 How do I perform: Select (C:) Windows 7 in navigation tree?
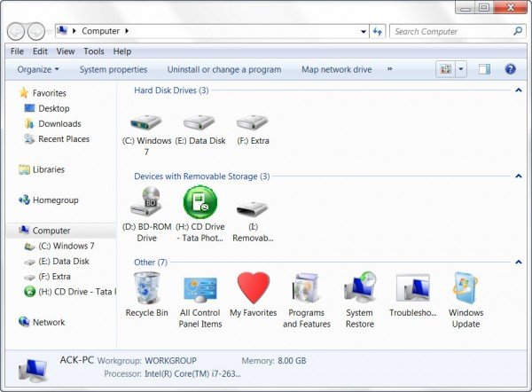(66, 246)
